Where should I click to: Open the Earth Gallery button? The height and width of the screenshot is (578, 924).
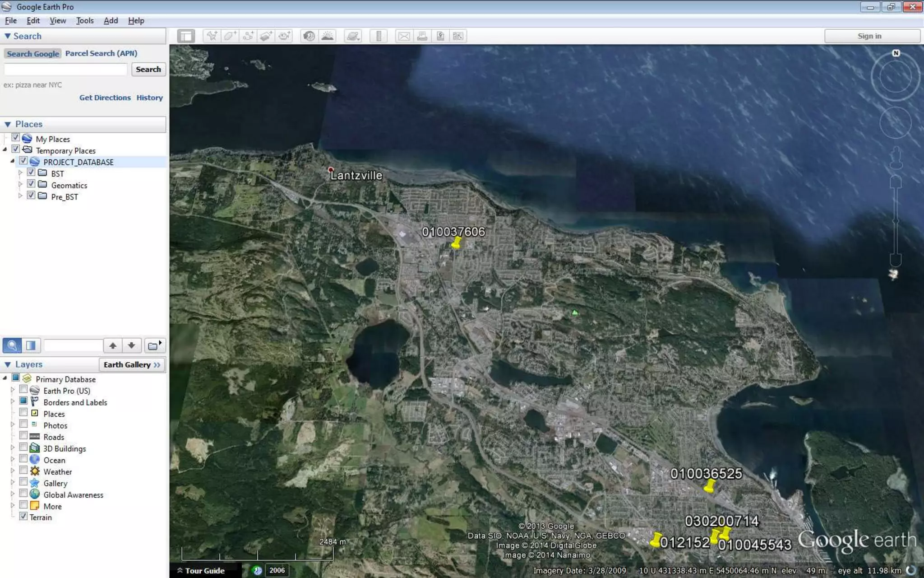[132, 365]
